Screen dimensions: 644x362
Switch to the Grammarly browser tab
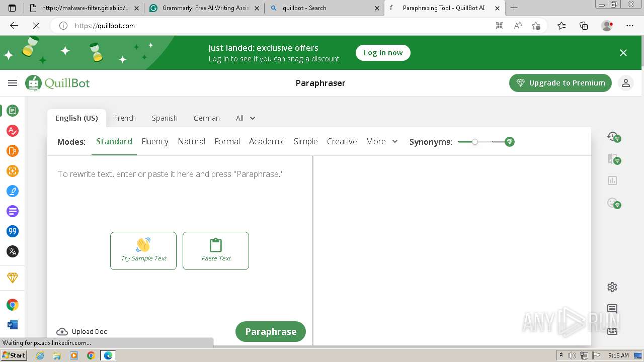tap(204, 8)
